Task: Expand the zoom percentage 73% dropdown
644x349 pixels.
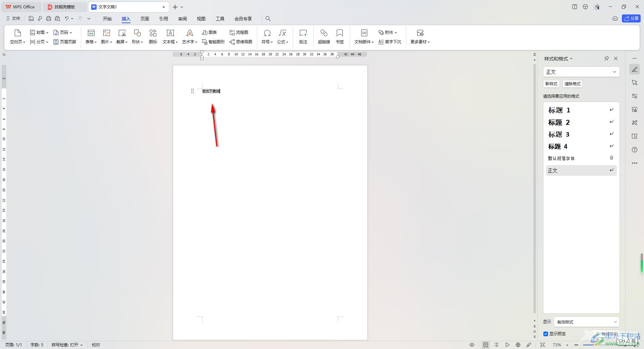Action: point(567,345)
